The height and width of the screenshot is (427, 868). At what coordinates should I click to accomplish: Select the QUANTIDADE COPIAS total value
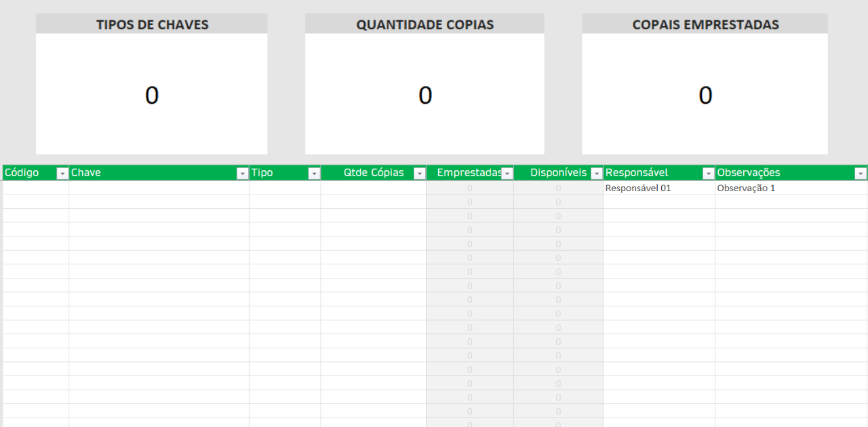(x=425, y=96)
